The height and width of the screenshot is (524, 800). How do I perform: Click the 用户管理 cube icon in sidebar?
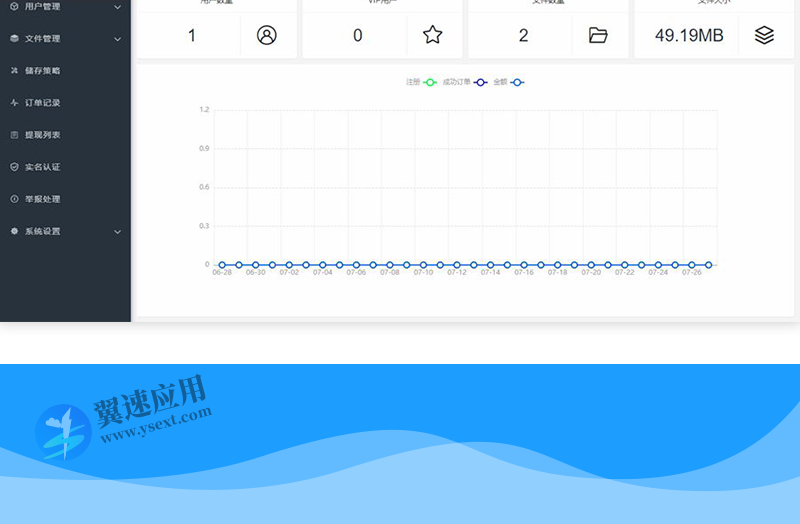(x=14, y=6)
